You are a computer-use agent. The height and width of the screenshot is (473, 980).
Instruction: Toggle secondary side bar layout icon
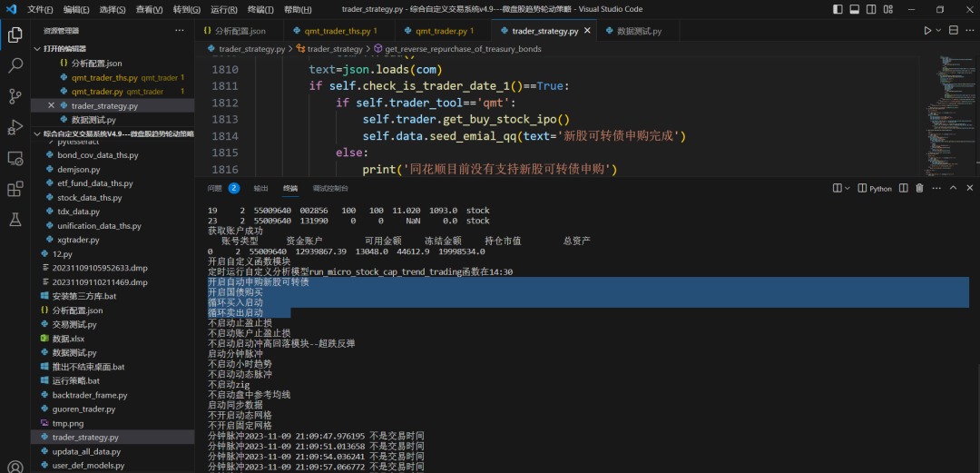pos(869,9)
